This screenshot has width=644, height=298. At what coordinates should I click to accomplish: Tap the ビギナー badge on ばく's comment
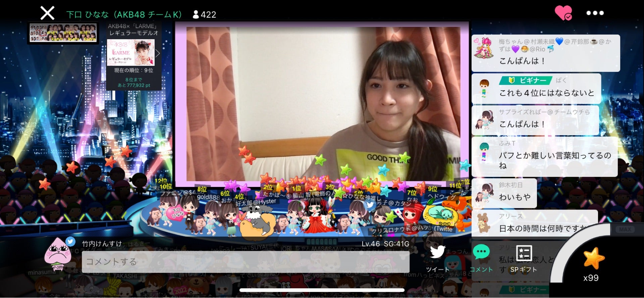(525, 81)
